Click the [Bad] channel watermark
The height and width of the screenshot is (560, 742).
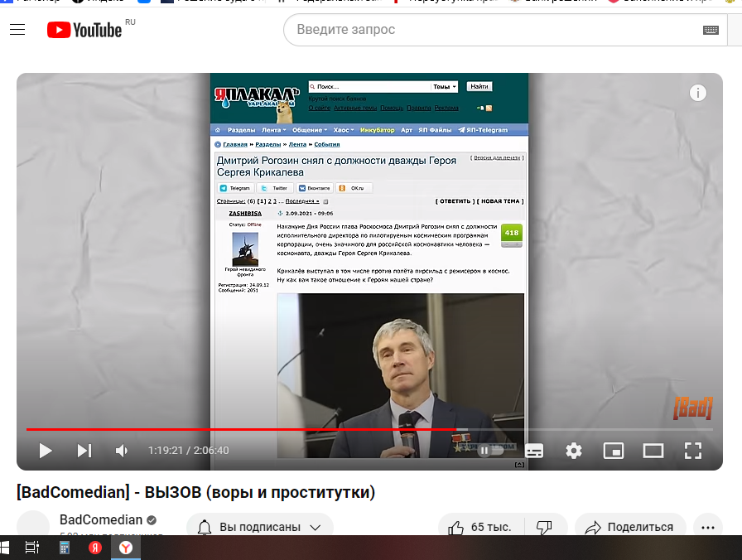tap(693, 408)
